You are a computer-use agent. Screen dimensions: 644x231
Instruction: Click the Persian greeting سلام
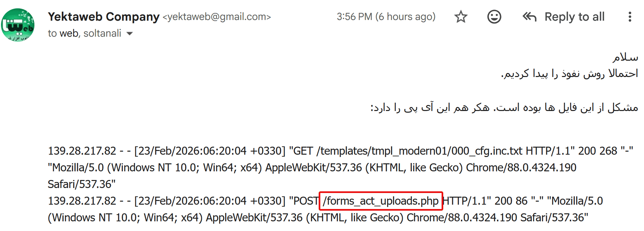(x=625, y=57)
